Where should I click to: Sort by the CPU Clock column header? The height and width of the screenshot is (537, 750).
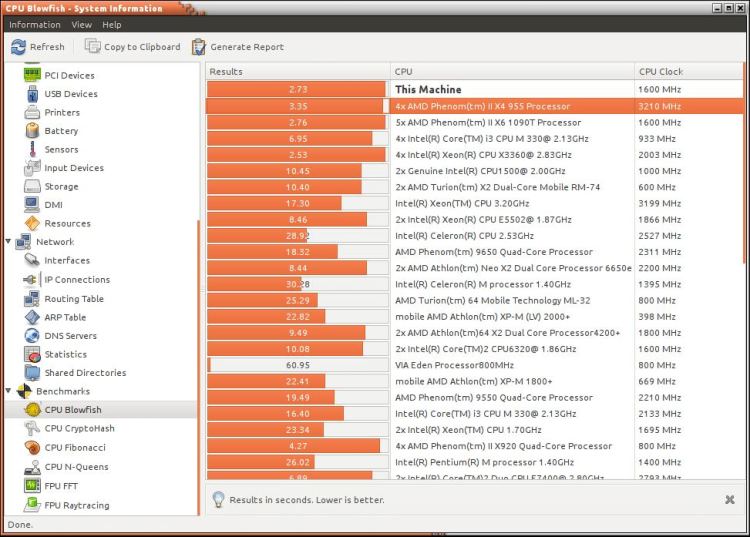pos(689,71)
